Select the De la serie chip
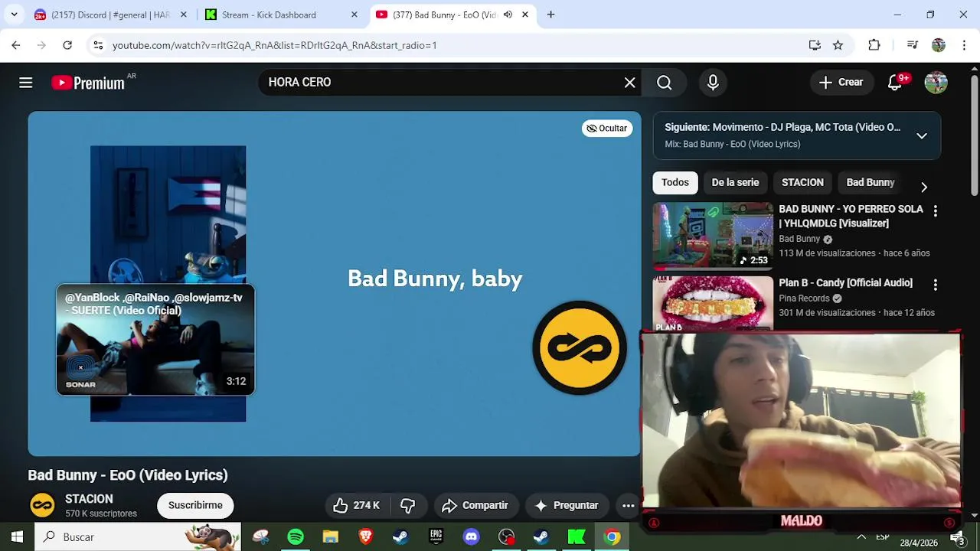Screen dimensions: 980x551 point(735,182)
